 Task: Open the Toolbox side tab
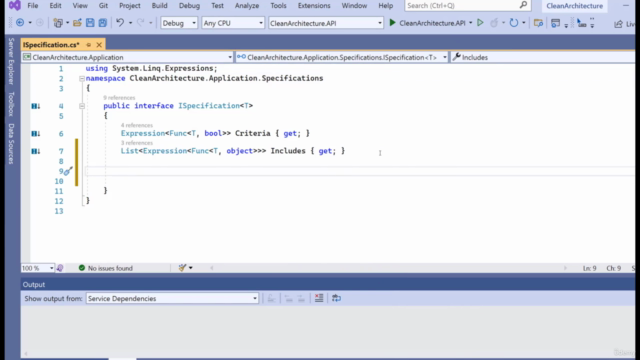point(11,104)
